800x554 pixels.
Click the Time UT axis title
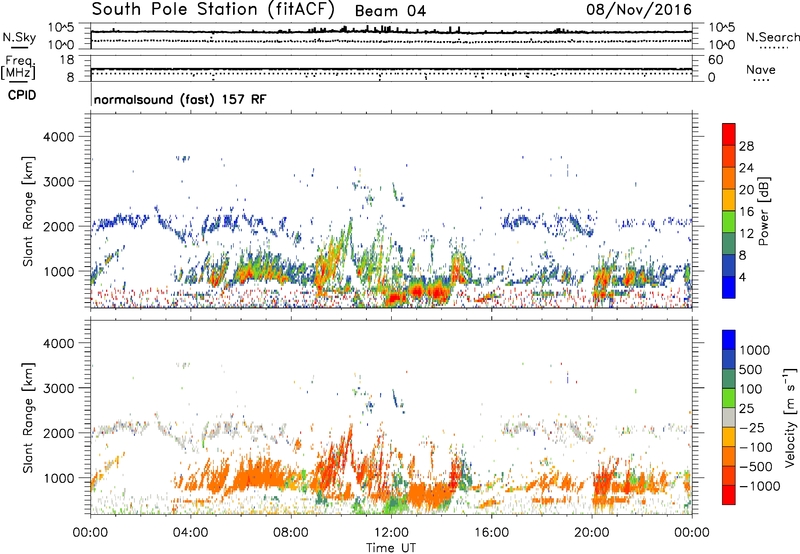click(x=391, y=548)
